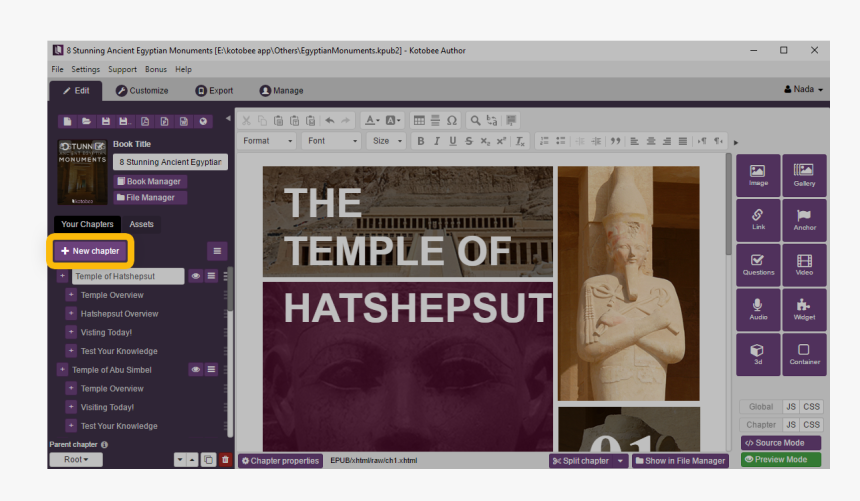The image size is (860, 501).
Task: Toggle strikethrough formatting
Action: 468,141
